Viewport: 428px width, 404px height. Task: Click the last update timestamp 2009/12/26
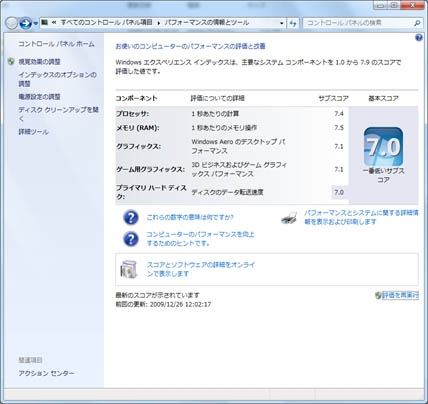click(x=180, y=304)
